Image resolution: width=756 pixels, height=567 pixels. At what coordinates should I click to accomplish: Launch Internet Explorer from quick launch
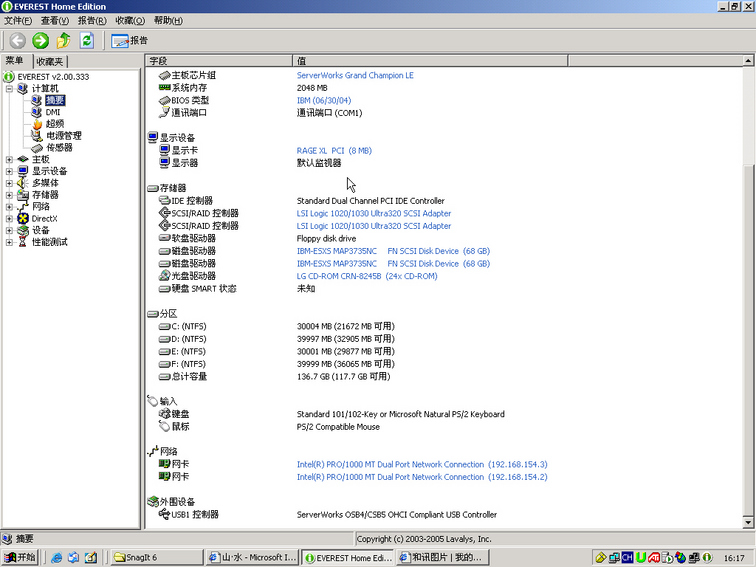pos(56,557)
